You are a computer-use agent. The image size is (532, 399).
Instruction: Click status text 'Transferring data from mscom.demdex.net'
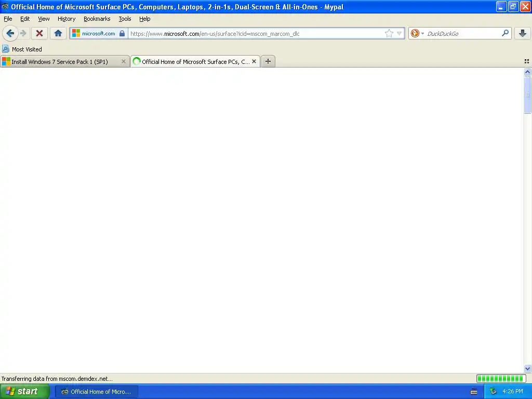tap(57, 379)
